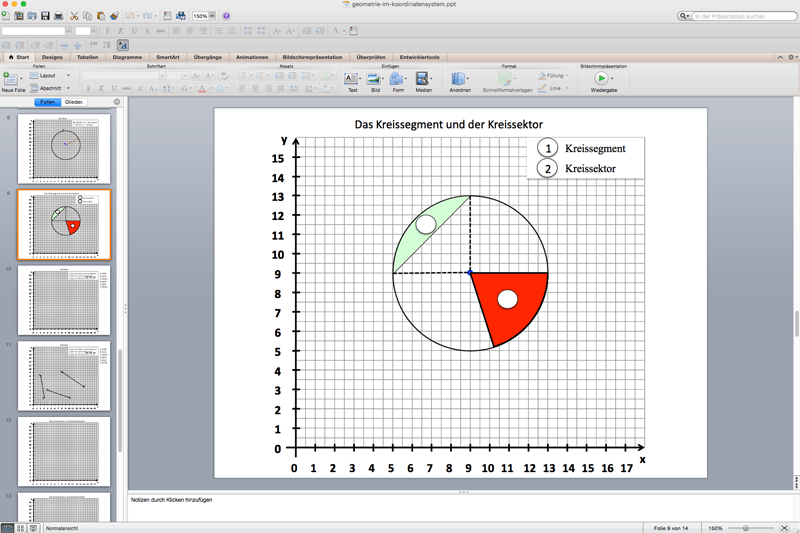Screen dimensions: 800x533
Task: Click the 'Kreissektor' legend text
Action: coord(590,168)
